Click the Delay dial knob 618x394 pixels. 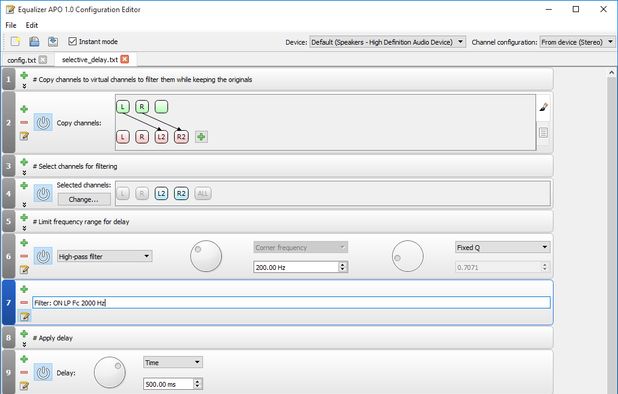110,372
